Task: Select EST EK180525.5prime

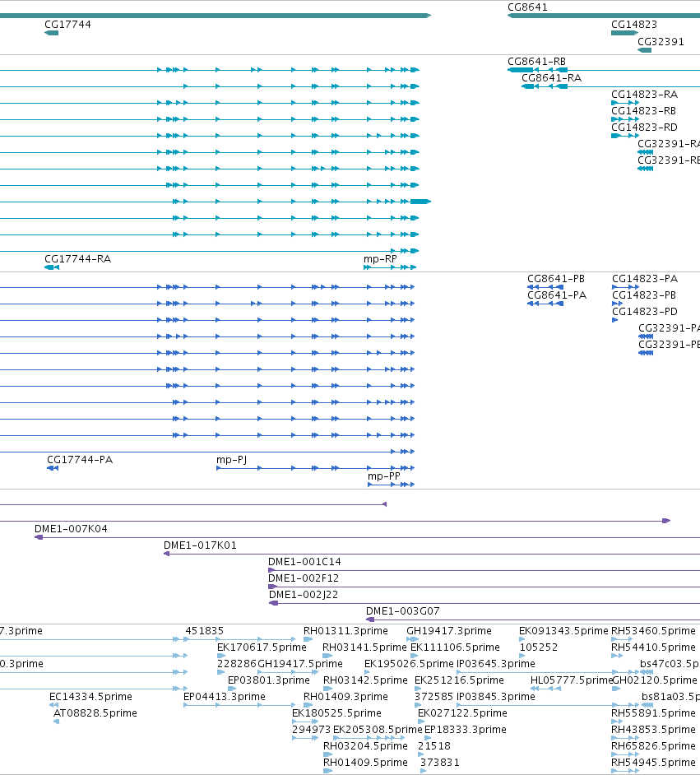Action: point(336,713)
